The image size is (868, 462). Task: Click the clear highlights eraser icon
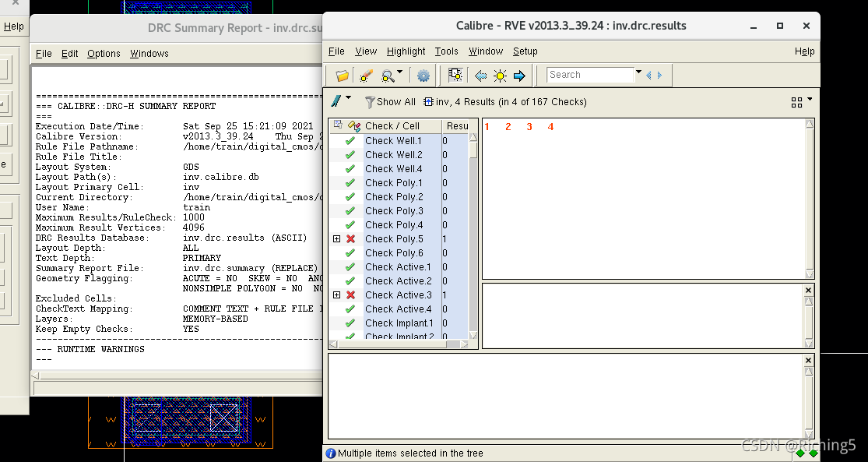tap(365, 76)
